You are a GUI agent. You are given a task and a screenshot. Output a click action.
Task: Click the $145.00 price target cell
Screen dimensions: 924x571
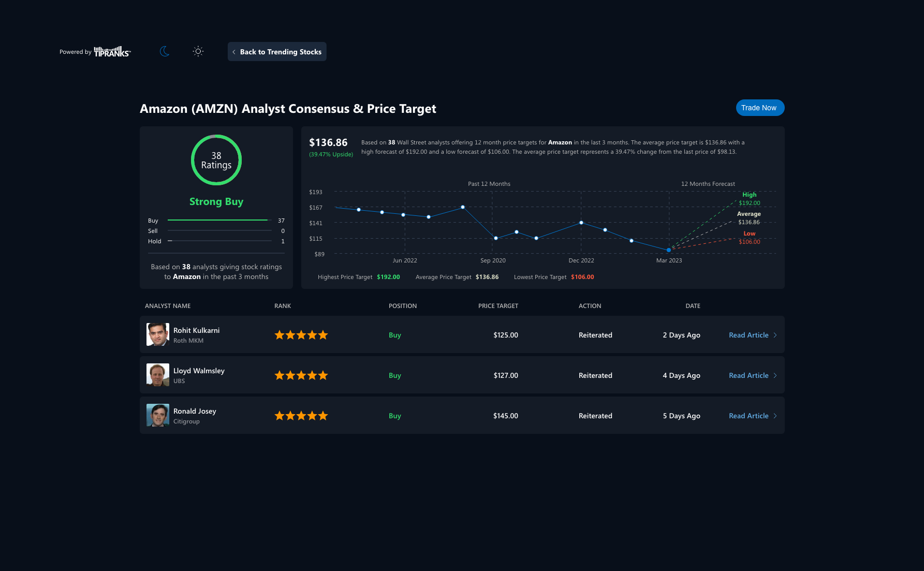(x=506, y=416)
